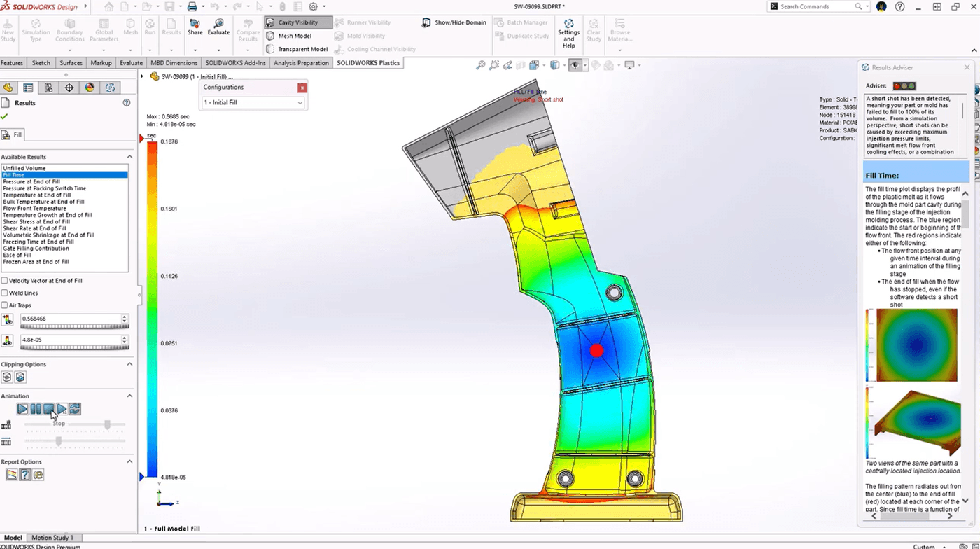The height and width of the screenshot is (549, 980).
Task: Select Pressure at End of Fill result
Action: pyautogui.click(x=42, y=181)
